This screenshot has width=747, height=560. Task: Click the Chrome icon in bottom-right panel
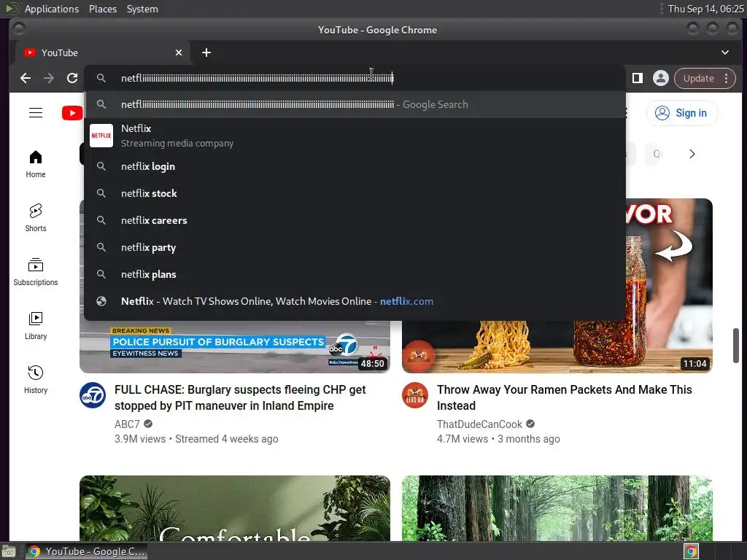pos(692,551)
